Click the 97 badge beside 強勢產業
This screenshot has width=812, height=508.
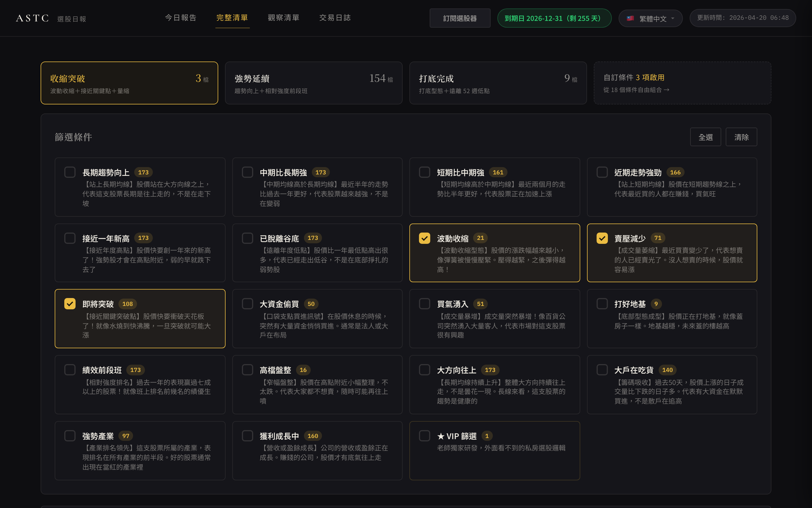tap(126, 436)
